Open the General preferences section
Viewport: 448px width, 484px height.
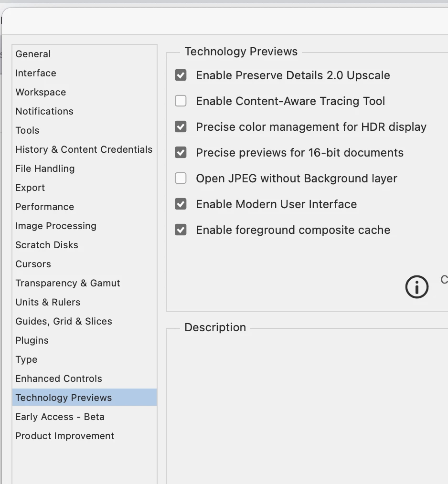click(33, 54)
